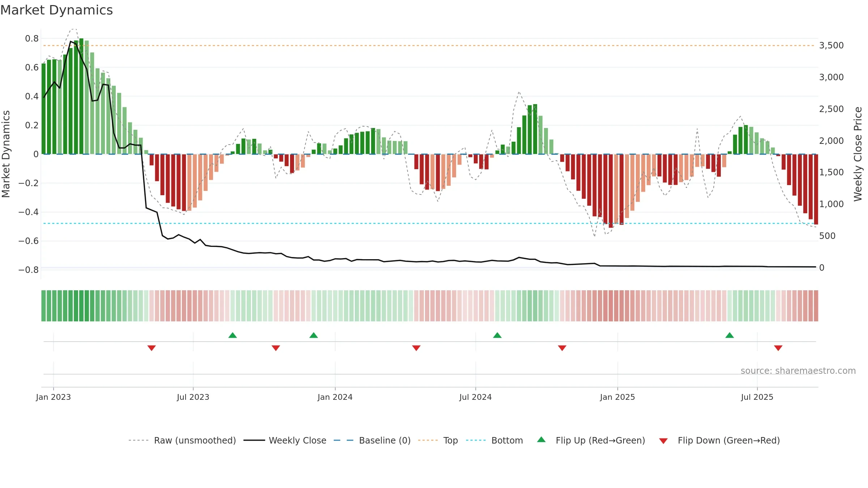Click the red flip-down marker after Jul 2025
Screen dimensions: 868x488
(x=778, y=348)
